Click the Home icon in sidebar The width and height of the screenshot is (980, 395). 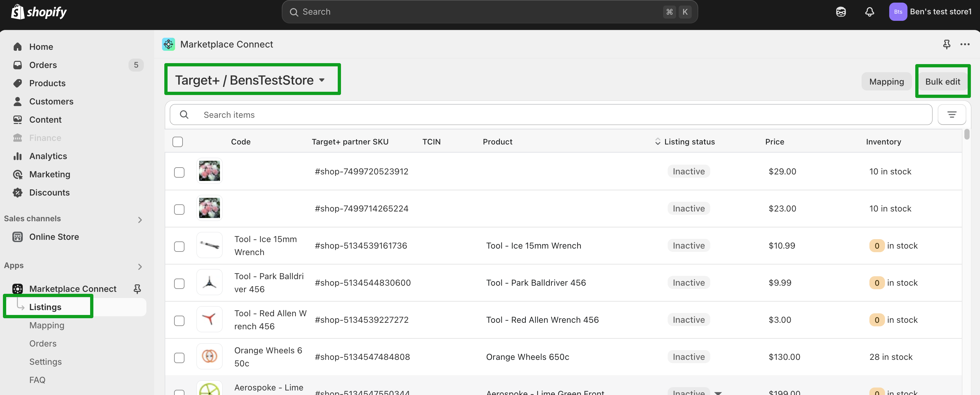[x=18, y=47]
